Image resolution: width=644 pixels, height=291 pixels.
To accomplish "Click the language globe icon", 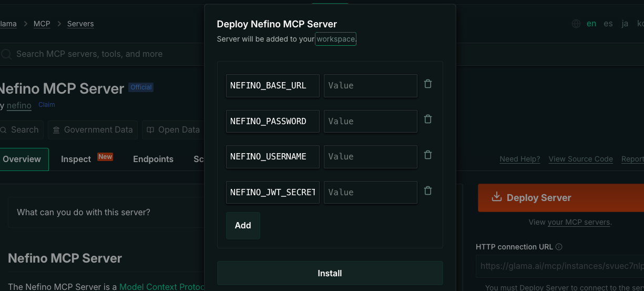I will 576,24.
